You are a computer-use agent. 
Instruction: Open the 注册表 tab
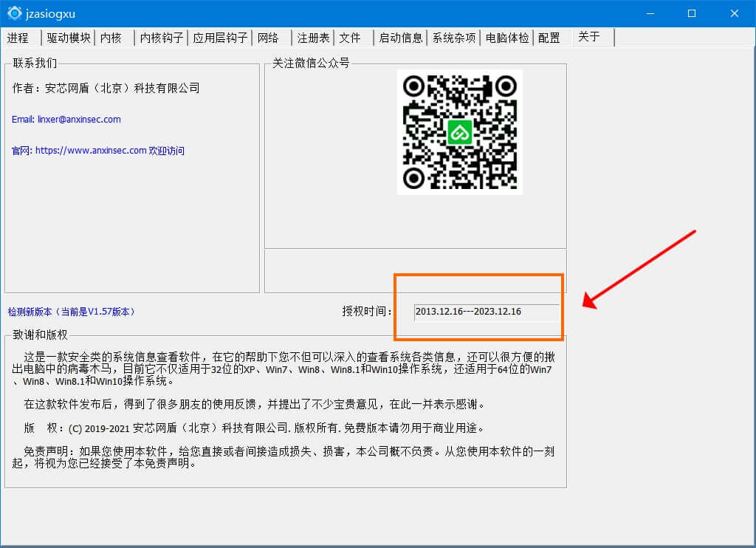coord(313,38)
